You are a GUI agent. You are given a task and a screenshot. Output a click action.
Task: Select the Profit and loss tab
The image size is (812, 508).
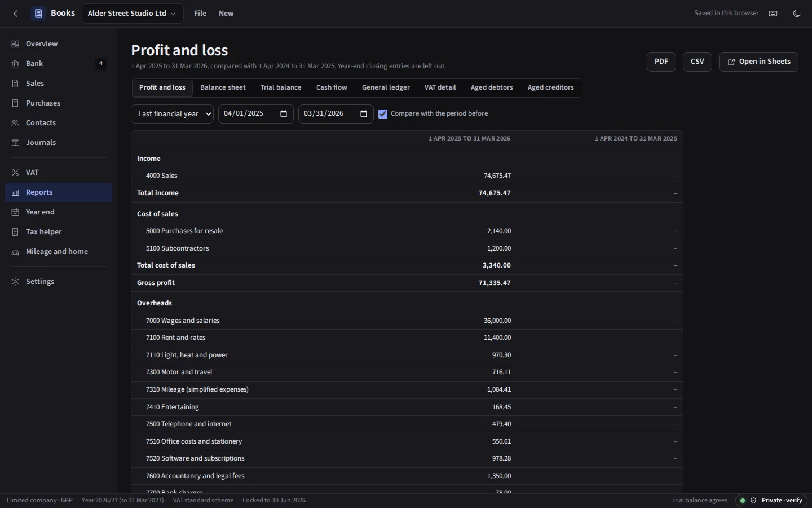coord(162,88)
